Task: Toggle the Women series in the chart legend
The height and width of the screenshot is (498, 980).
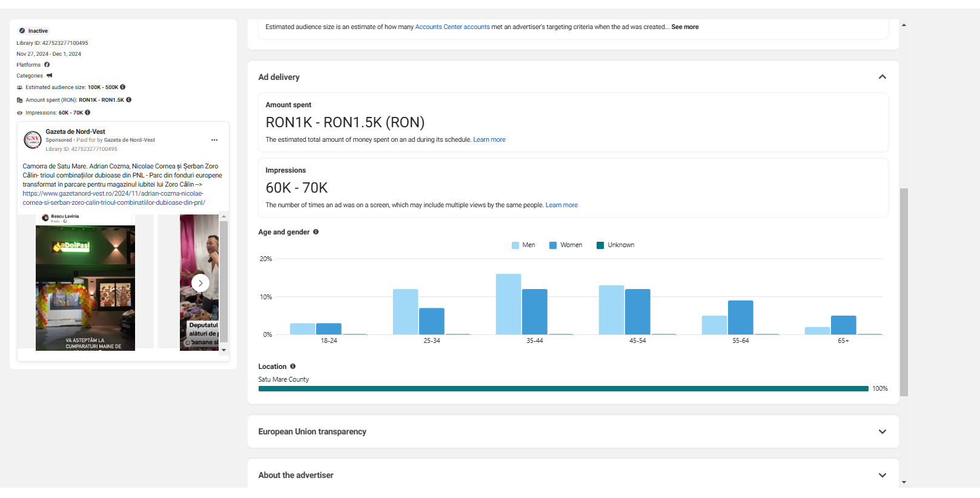Action: click(x=566, y=245)
